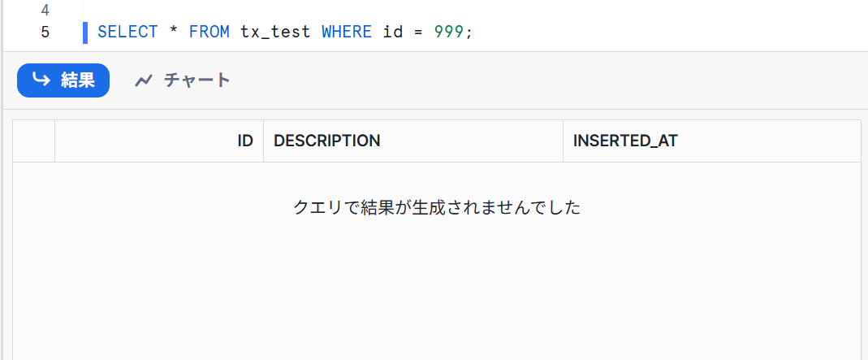Image resolution: width=868 pixels, height=360 pixels.
Task: Click the value 999 in query
Action: point(448,33)
